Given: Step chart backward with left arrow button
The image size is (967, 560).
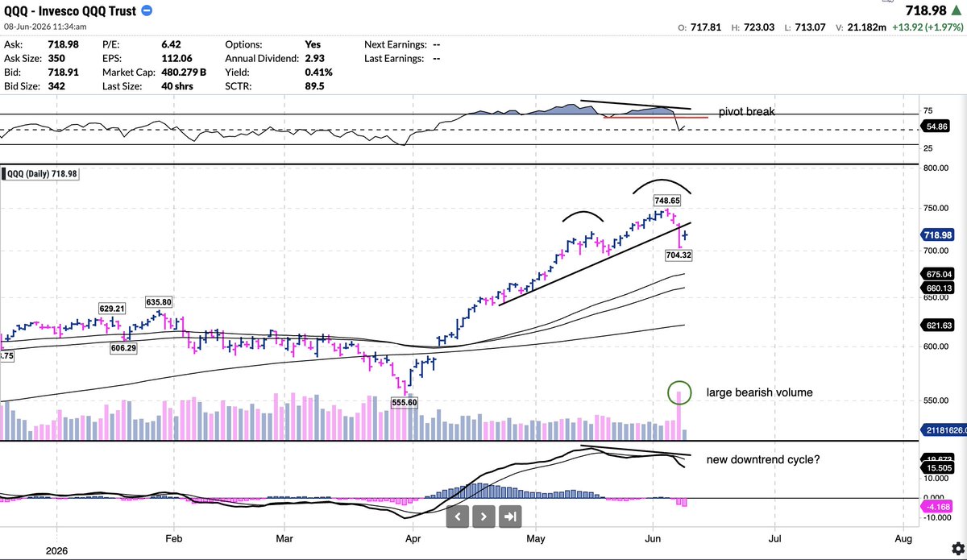Looking at the screenshot, I should (x=457, y=516).
